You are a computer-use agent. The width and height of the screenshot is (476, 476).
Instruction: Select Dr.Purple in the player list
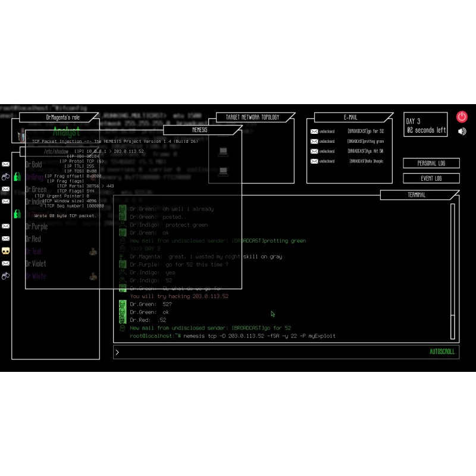click(x=36, y=227)
